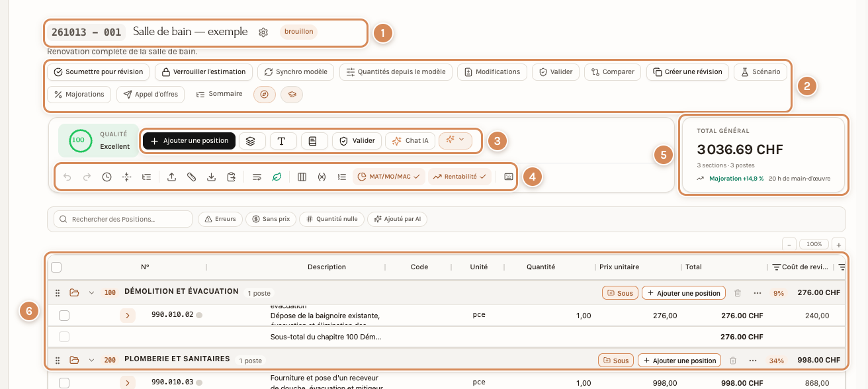Delete the Démolition et évacuation section via trash icon
The height and width of the screenshot is (389, 868).
[738, 293]
